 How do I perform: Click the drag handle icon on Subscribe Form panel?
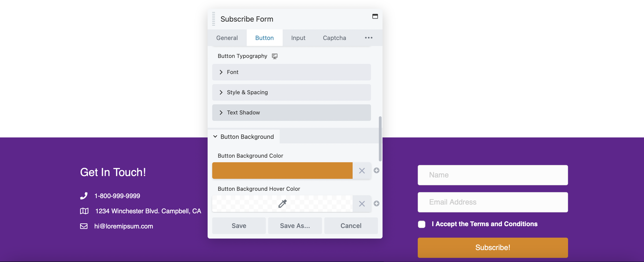click(214, 18)
